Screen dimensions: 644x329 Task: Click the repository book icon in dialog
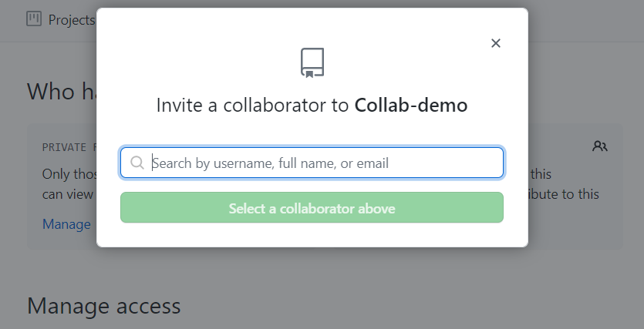click(312, 62)
